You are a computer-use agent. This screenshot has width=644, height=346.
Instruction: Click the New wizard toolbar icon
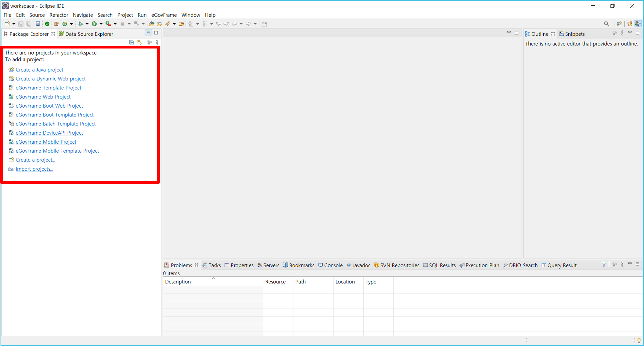7,24
